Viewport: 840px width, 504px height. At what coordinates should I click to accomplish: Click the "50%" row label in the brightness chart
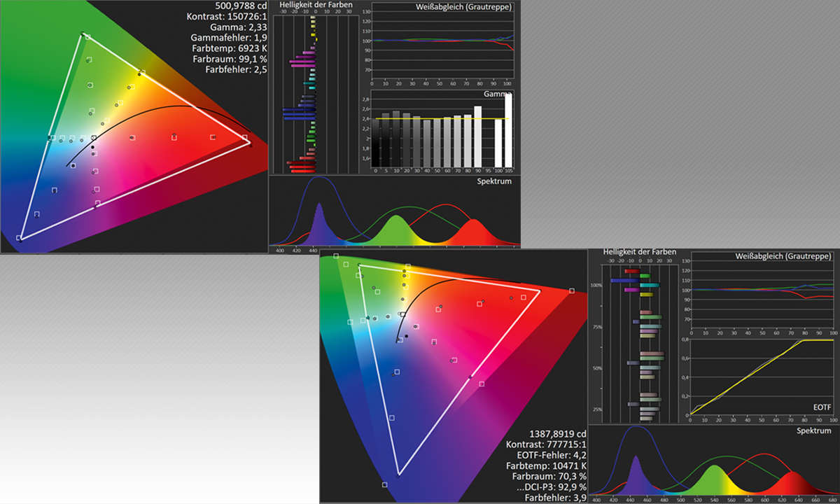click(x=598, y=368)
